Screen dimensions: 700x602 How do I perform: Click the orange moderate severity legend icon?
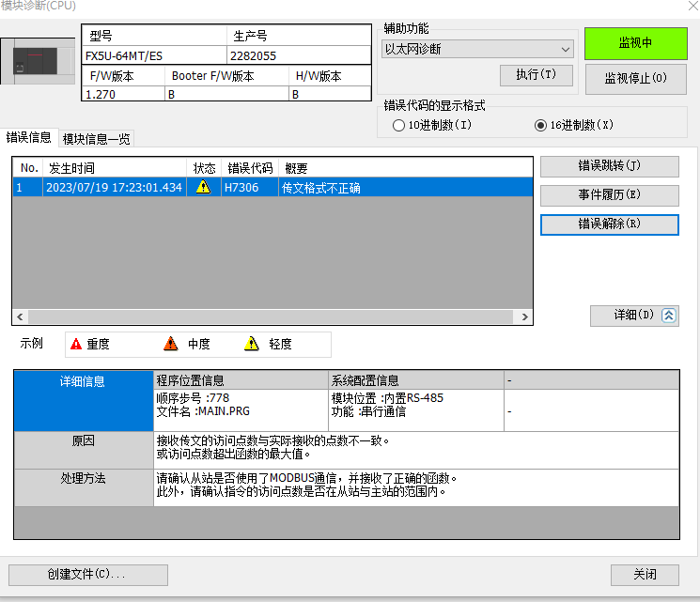[x=170, y=344]
